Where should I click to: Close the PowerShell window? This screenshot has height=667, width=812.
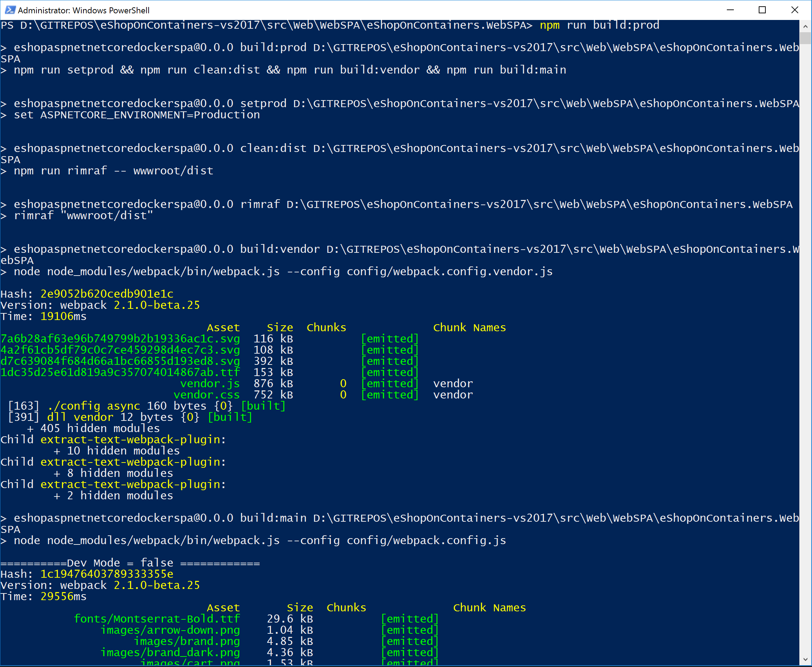[794, 10]
